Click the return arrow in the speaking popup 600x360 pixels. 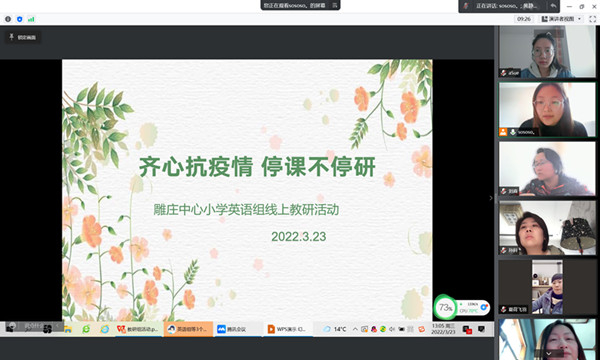553,6
